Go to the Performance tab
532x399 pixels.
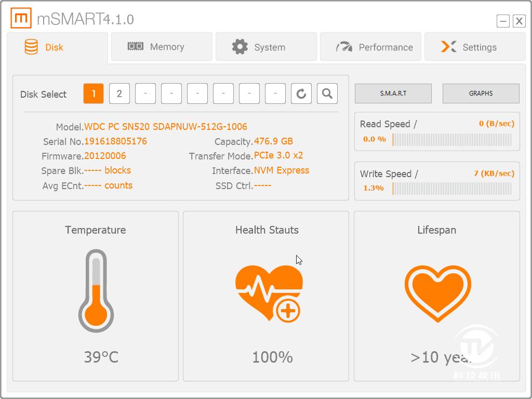coord(371,46)
